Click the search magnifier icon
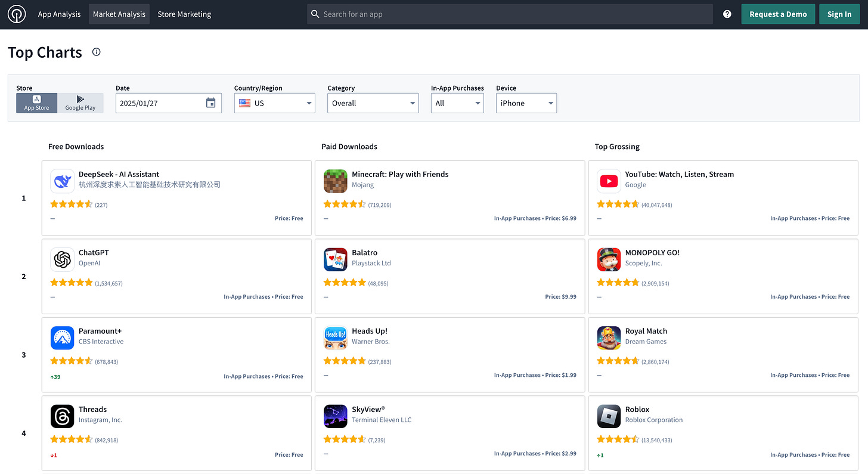The width and height of the screenshot is (868, 474). pos(316,14)
